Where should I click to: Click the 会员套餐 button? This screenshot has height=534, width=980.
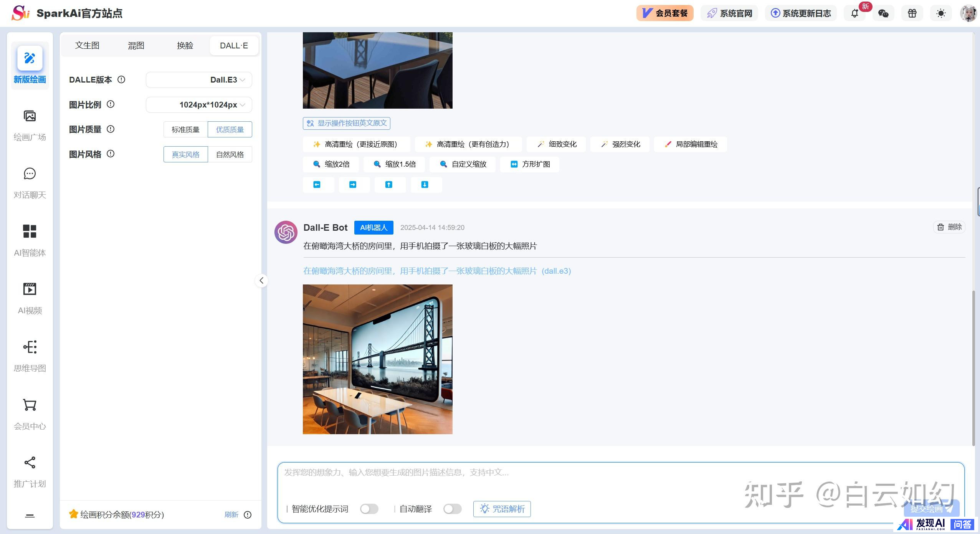[x=665, y=13]
